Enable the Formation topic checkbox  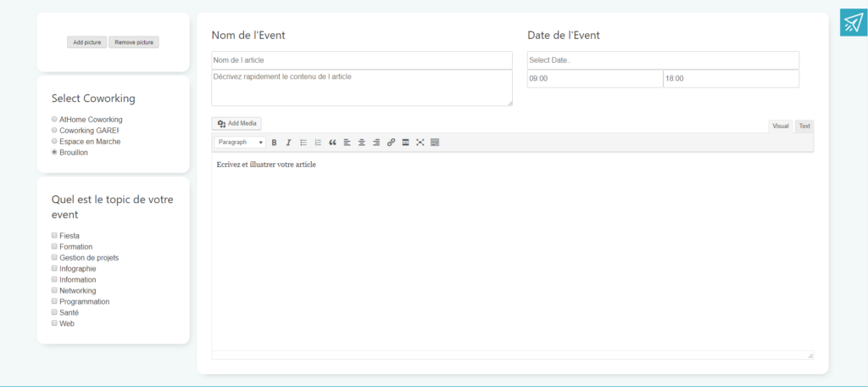[x=55, y=246]
